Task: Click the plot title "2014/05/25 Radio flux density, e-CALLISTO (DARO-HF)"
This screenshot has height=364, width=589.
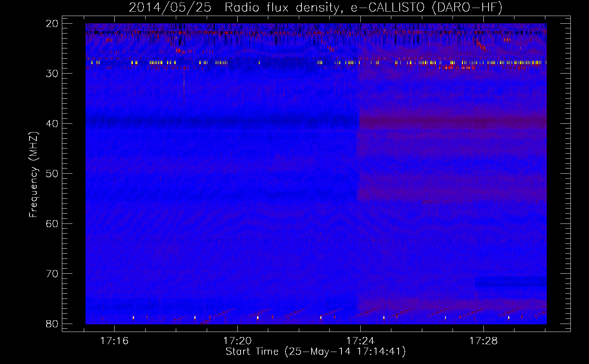Action: pyautogui.click(x=316, y=7)
